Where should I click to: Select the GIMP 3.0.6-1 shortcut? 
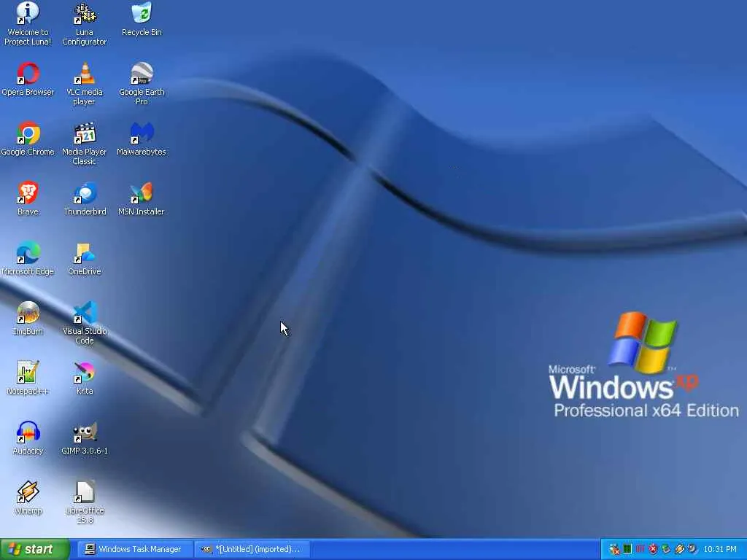click(x=85, y=438)
